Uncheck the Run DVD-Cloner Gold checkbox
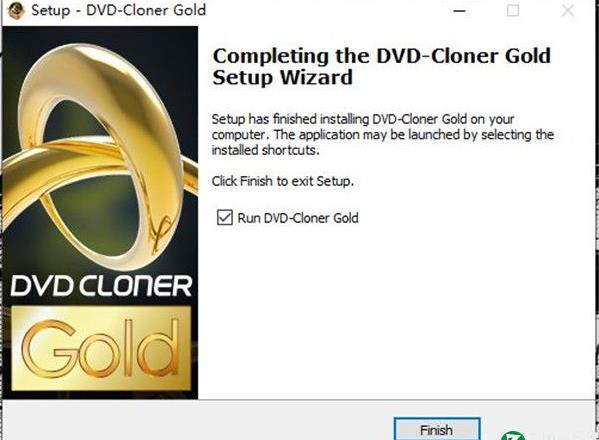 pos(225,218)
